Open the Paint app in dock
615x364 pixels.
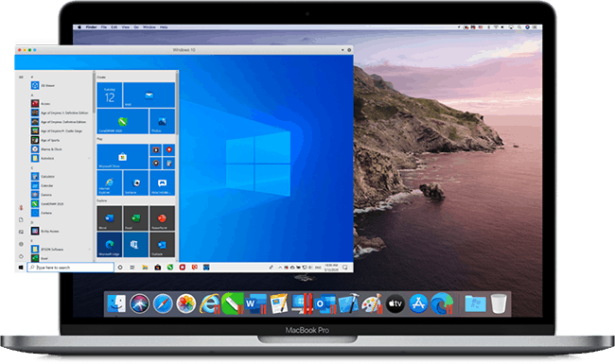(x=372, y=303)
